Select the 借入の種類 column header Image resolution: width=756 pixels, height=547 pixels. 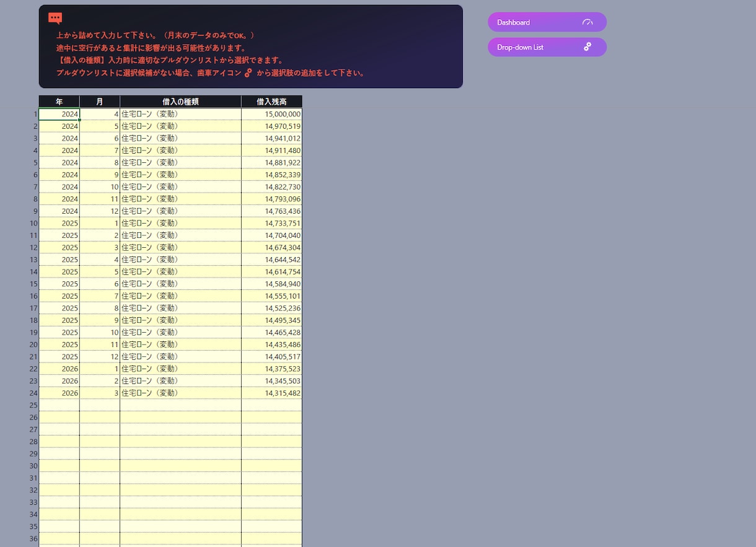pyautogui.click(x=180, y=102)
